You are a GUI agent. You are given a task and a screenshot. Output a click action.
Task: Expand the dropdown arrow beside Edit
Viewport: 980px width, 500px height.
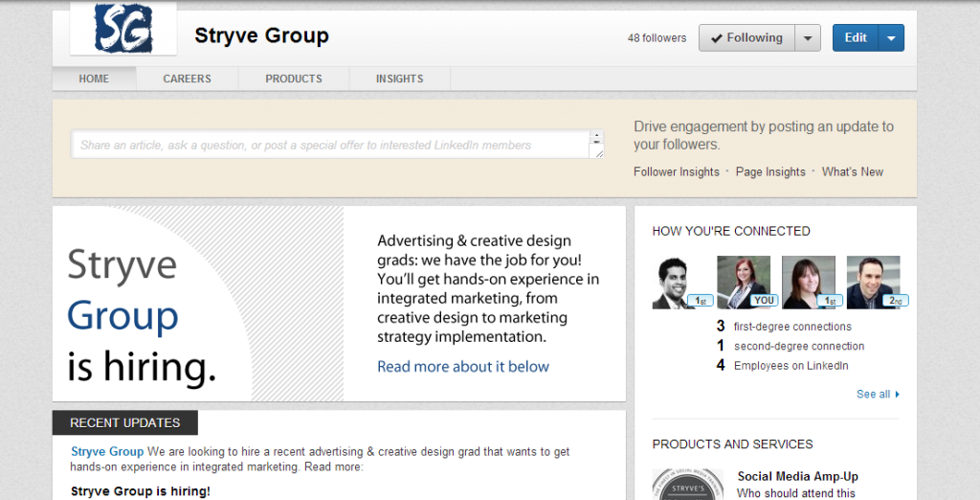pyautogui.click(x=891, y=38)
